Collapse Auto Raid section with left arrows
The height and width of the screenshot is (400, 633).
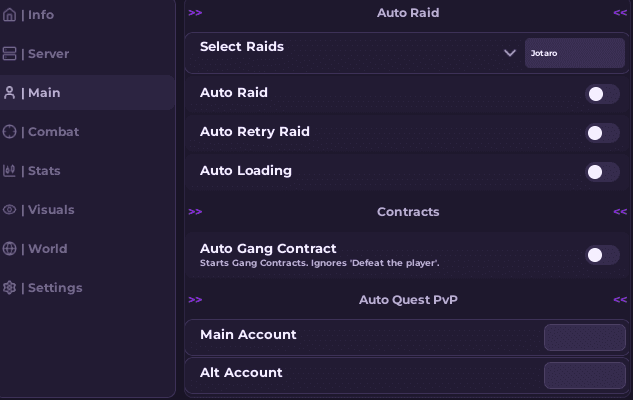click(x=195, y=13)
